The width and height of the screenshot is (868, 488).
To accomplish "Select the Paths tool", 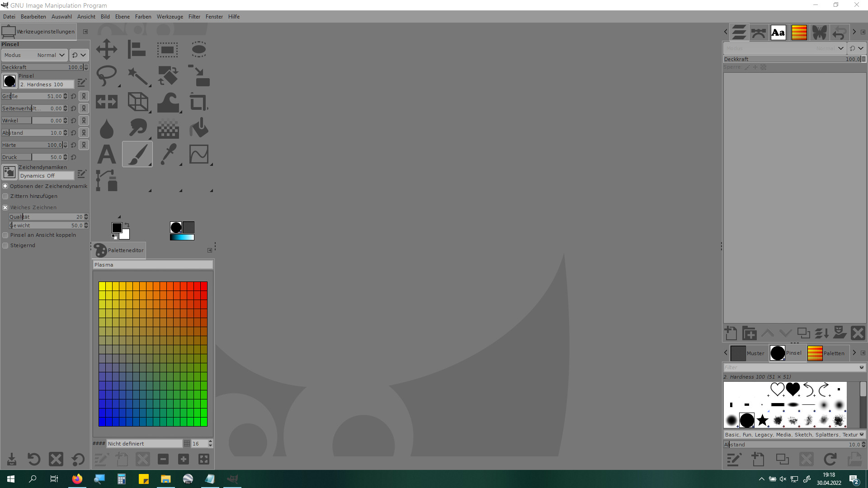I will point(107,180).
